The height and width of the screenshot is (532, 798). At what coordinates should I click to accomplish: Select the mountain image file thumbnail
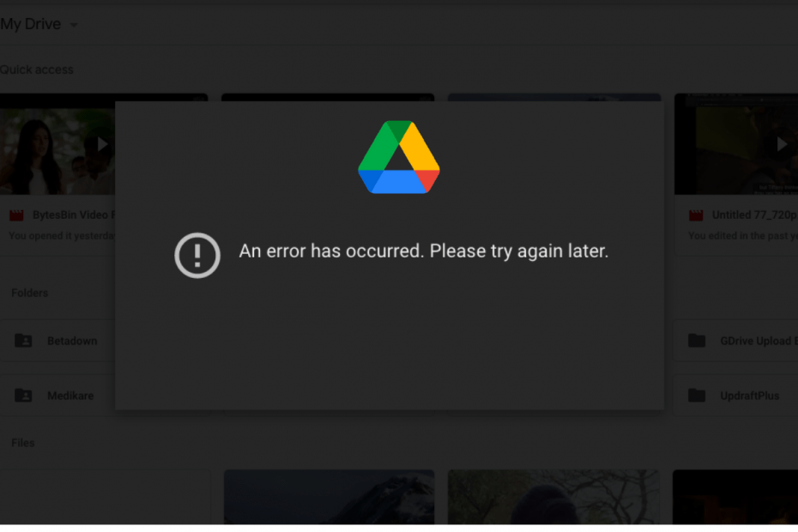point(329,497)
